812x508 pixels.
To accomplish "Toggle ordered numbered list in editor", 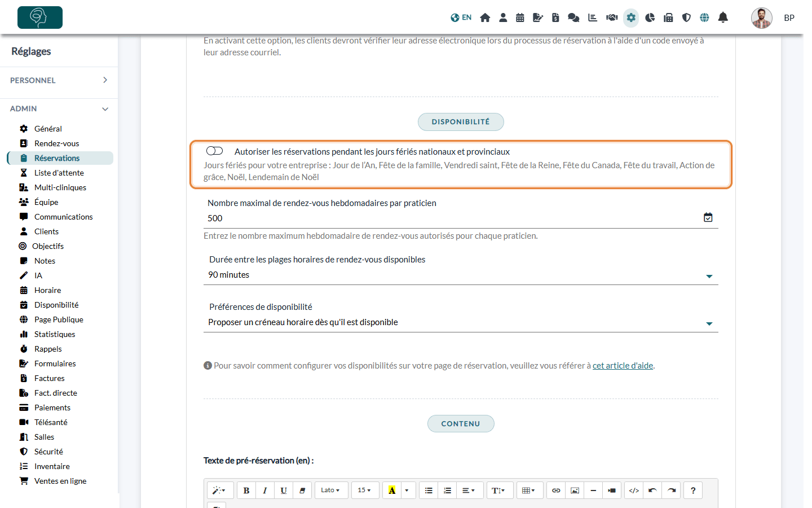I will (447, 490).
